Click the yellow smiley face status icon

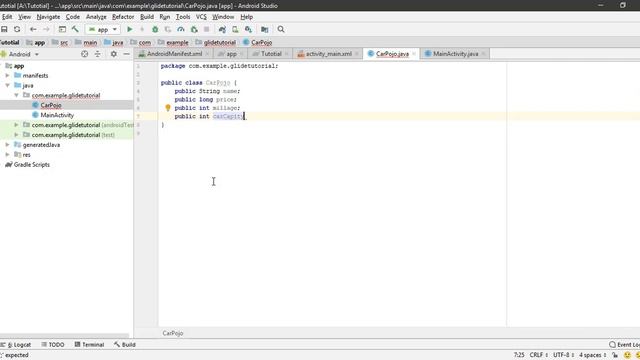coord(627,355)
